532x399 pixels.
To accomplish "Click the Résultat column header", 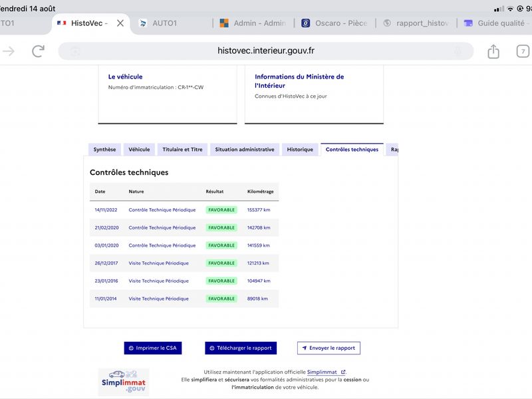I will [x=214, y=192].
